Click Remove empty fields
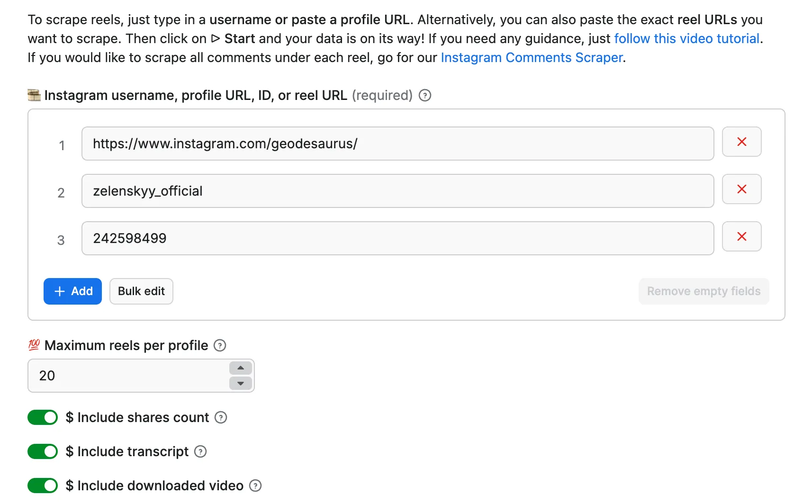Image resolution: width=812 pixels, height=504 pixels. pyautogui.click(x=704, y=291)
